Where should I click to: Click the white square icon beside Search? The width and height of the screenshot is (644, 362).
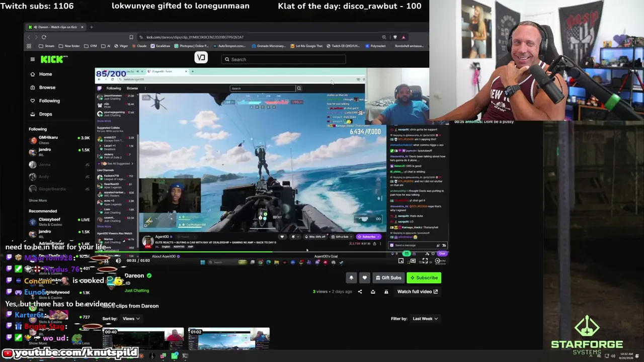(201, 57)
